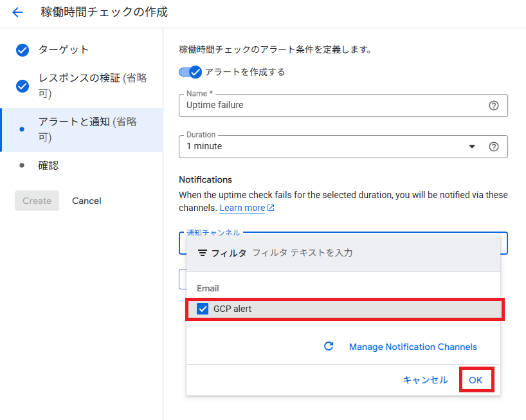Select the ターゲット step label
This screenshot has height=420, width=526.
coord(64,50)
